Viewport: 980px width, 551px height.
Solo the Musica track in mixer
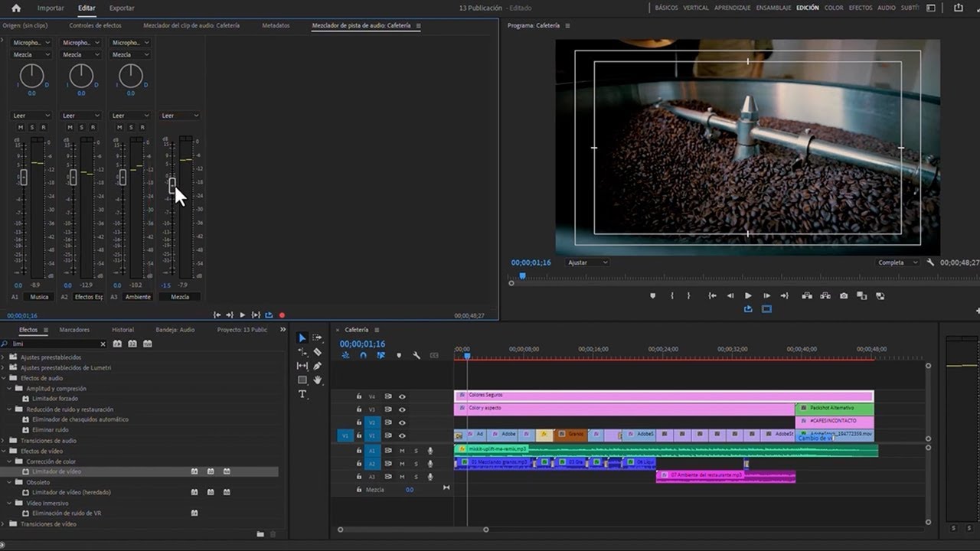click(32, 127)
